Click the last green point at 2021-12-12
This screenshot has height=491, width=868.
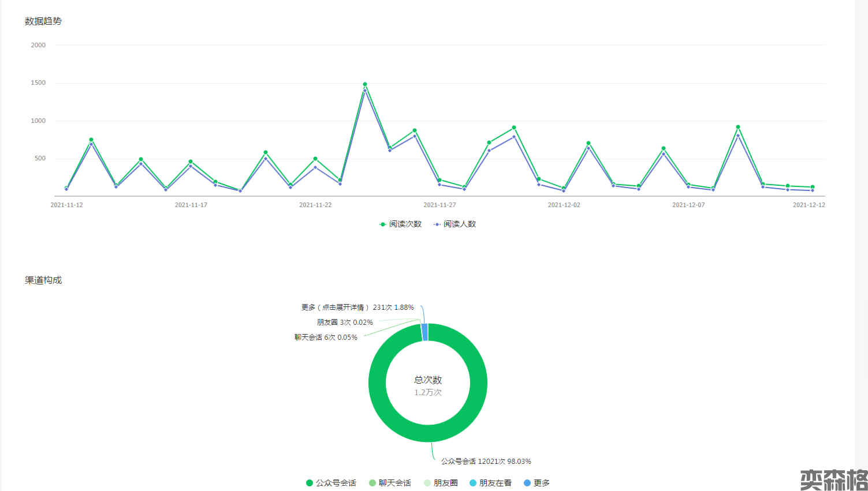click(813, 187)
